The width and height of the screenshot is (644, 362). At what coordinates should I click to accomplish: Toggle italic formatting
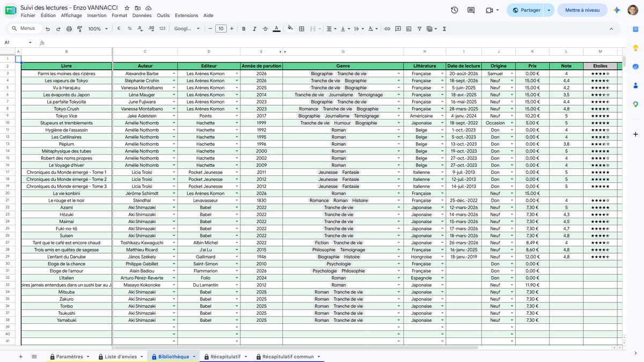(x=254, y=29)
